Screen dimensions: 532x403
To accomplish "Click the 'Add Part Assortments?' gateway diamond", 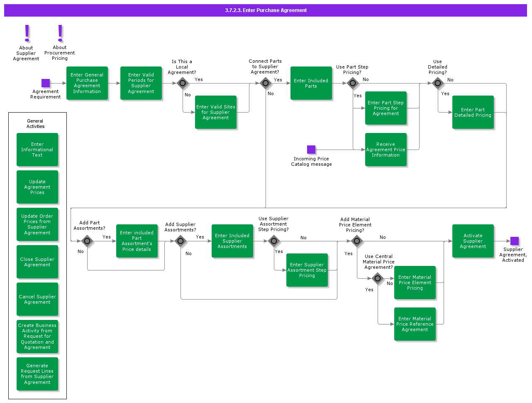I will click(x=87, y=241).
